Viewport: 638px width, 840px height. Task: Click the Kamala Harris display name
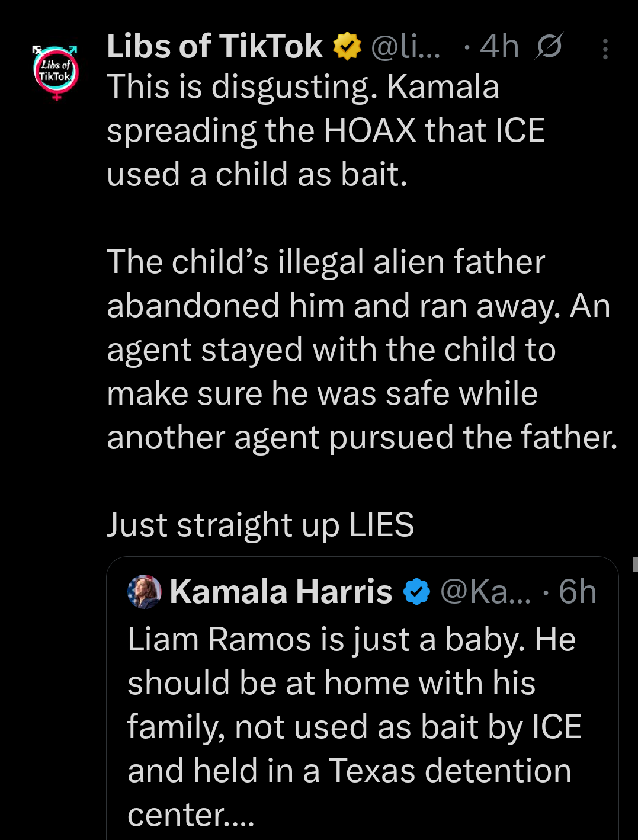[x=281, y=592]
